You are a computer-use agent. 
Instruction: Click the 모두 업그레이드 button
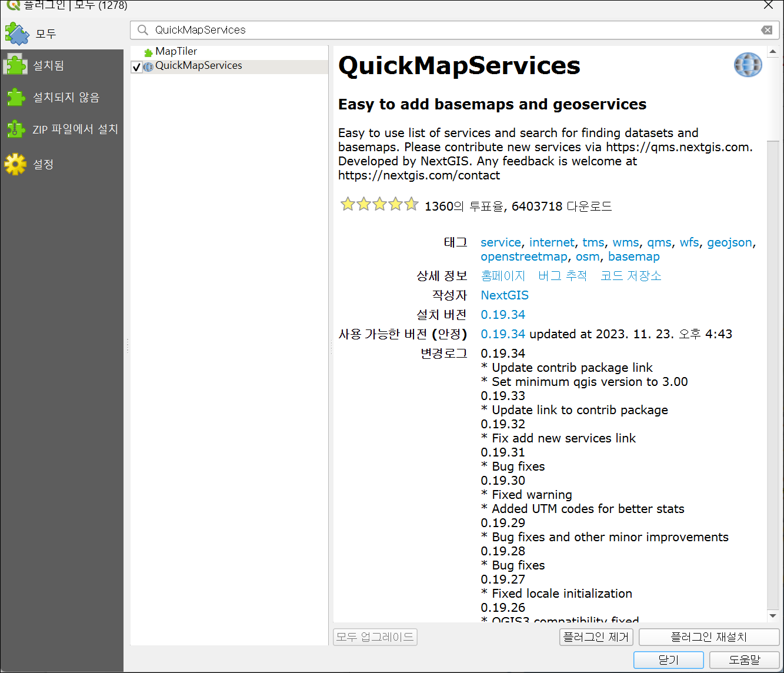375,637
